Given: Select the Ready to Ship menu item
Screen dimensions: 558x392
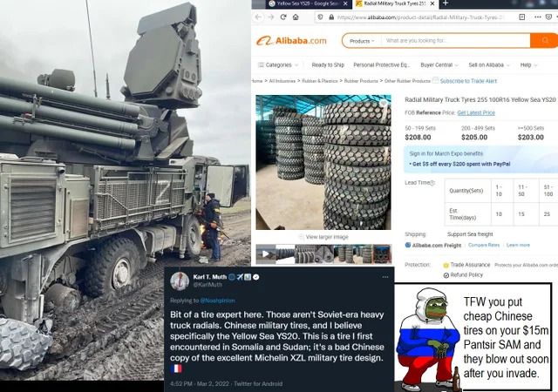Looking at the screenshot, I should pyautogui.click(x=328, y=64).
